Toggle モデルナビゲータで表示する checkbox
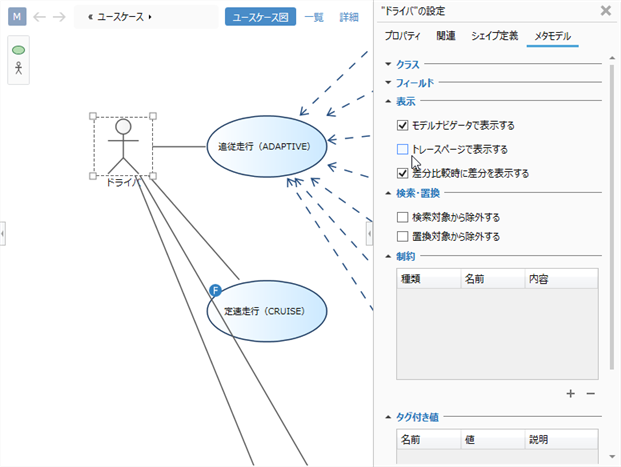Viewport: 621px width, 467px height. 402,126
